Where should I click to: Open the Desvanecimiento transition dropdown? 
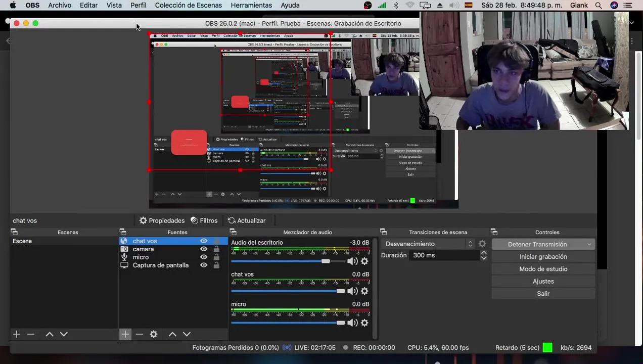(x=429, y=244)
